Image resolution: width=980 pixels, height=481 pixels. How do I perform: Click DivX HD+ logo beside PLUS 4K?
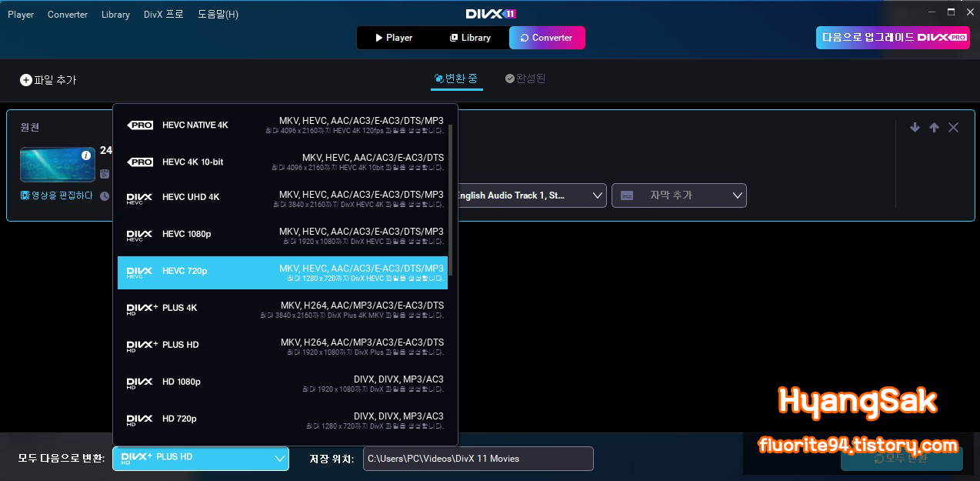point(142,309)
